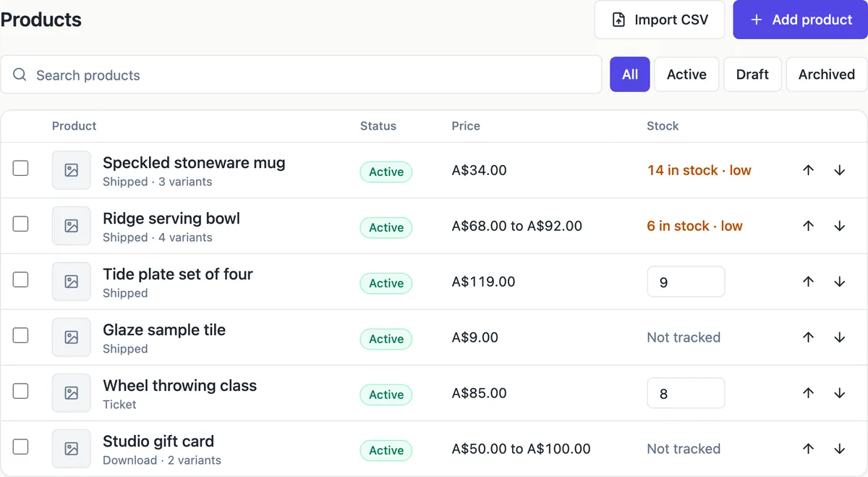Click Active badge for Ridge serving bowl
This screenshot has width=868, height=477.
point(386,227)
